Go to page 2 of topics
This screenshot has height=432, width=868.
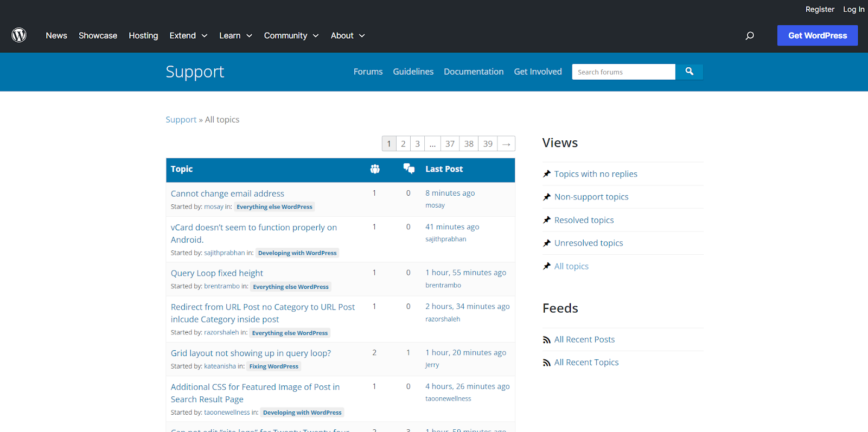[403, 144]
